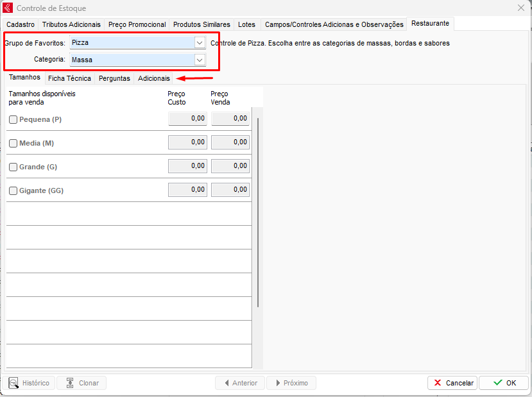532x397 pixels.
Task: Switch to the Adicionais tab
Action: point(154,78)
